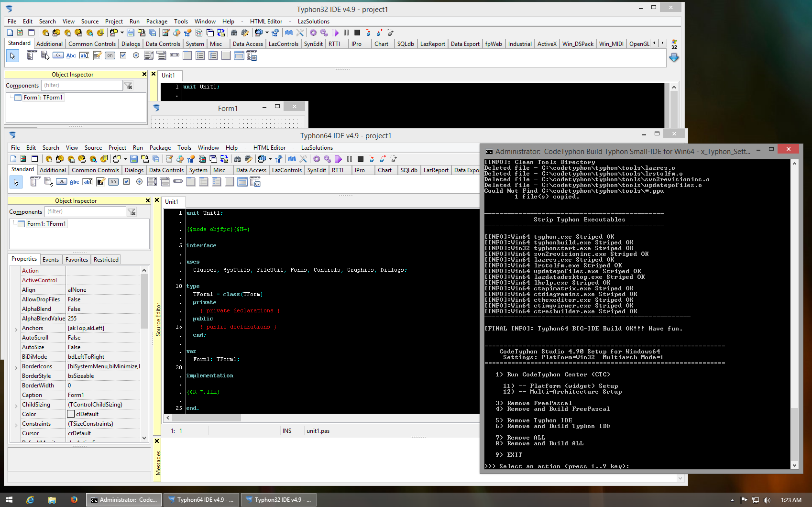Click New Form icon in Typhon64 toolbar
This screenshot has height=507, width=812.
click(x=34, y=159)
